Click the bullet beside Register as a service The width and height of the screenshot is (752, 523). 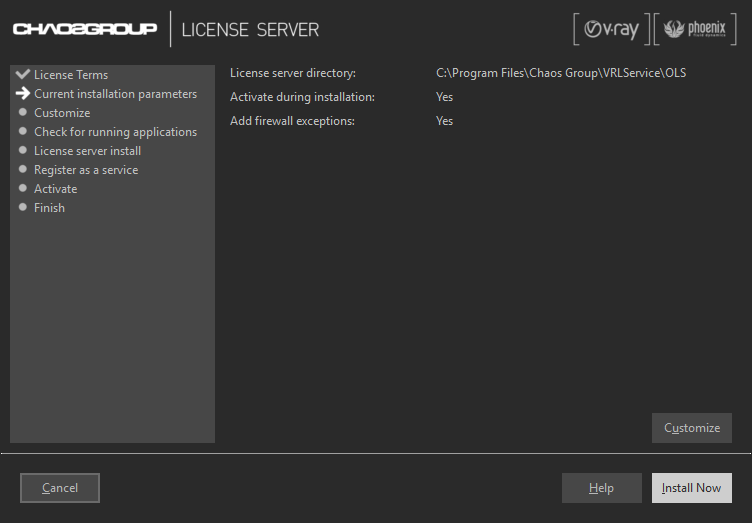coord(23,169)
